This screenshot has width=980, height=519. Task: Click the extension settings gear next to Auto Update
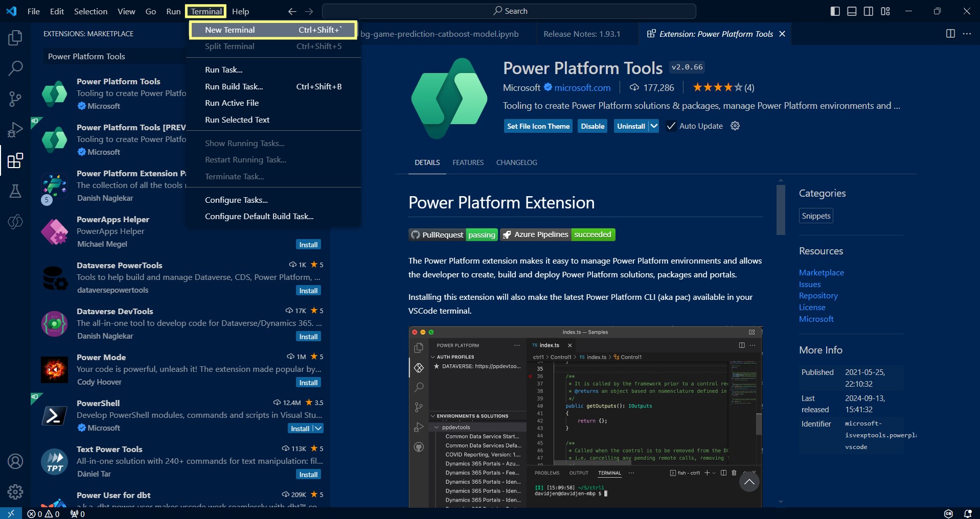(735, 126)
